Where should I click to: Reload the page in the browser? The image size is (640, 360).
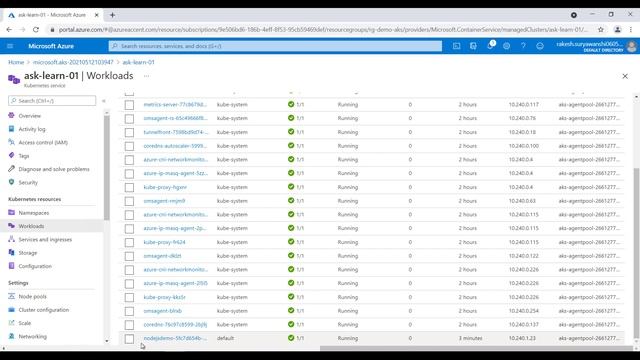point(36,29)
